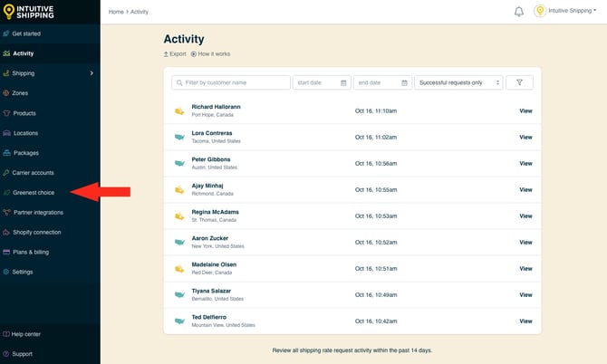Image resolution: width=607 pixels, height=364 pixels.
Task: Click the Zones globe icon
Action: (x=6, y=93)
